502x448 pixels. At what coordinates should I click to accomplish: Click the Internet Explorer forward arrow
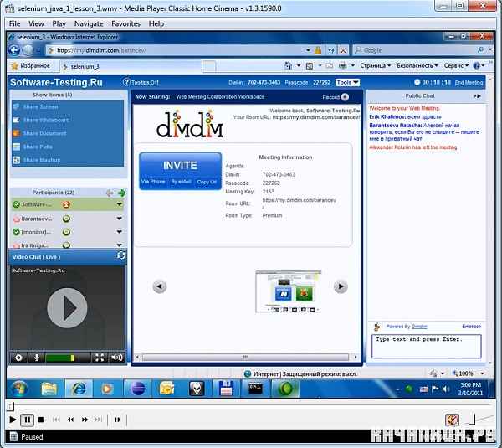tap(28, 50)
